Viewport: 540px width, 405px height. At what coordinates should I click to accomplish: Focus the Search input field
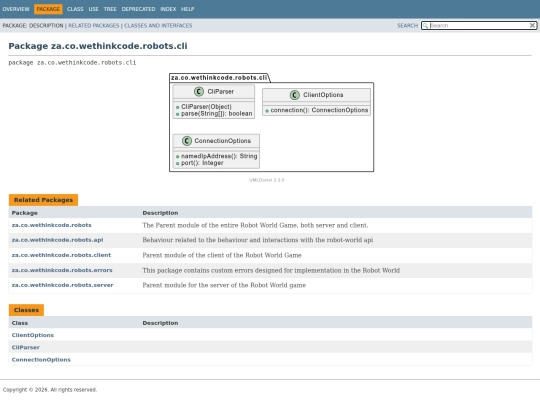point(479,25)
